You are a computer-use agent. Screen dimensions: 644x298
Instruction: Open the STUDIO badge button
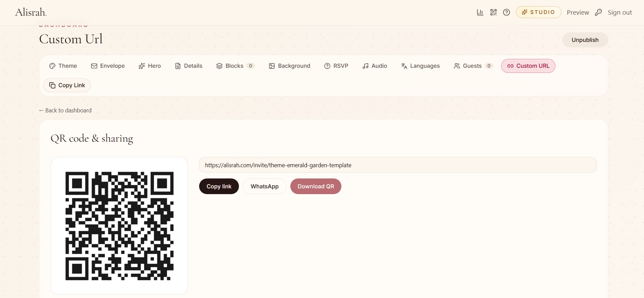point(538,12)
